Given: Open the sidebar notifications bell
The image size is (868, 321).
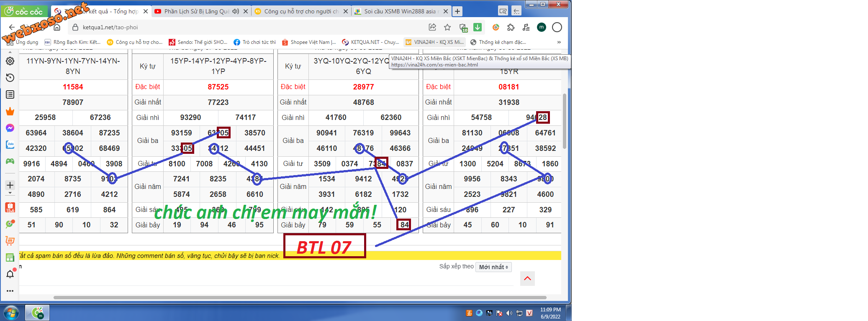Looking at the screenshot, I should click(10, 274).
